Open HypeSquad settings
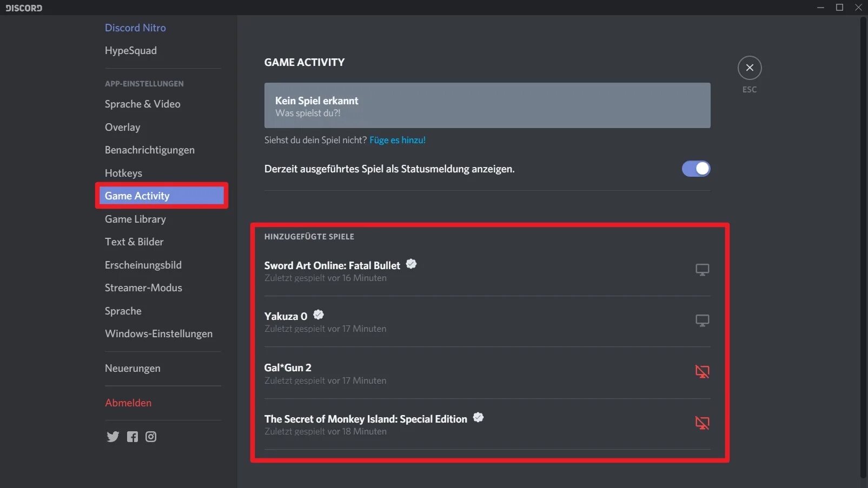This screenshot has height=488, width=868. (x=131, y=50)
